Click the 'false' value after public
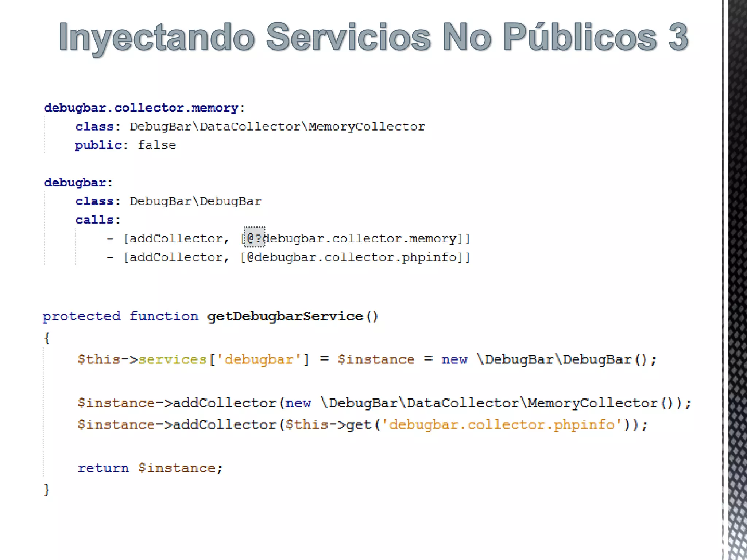 pyautogui.click(x=157, y=145)
